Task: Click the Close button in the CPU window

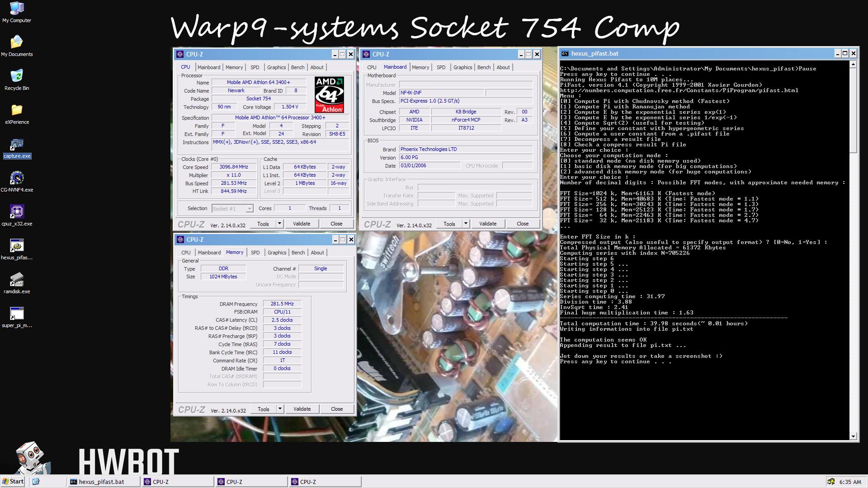Action: click(x=336, y=224)
